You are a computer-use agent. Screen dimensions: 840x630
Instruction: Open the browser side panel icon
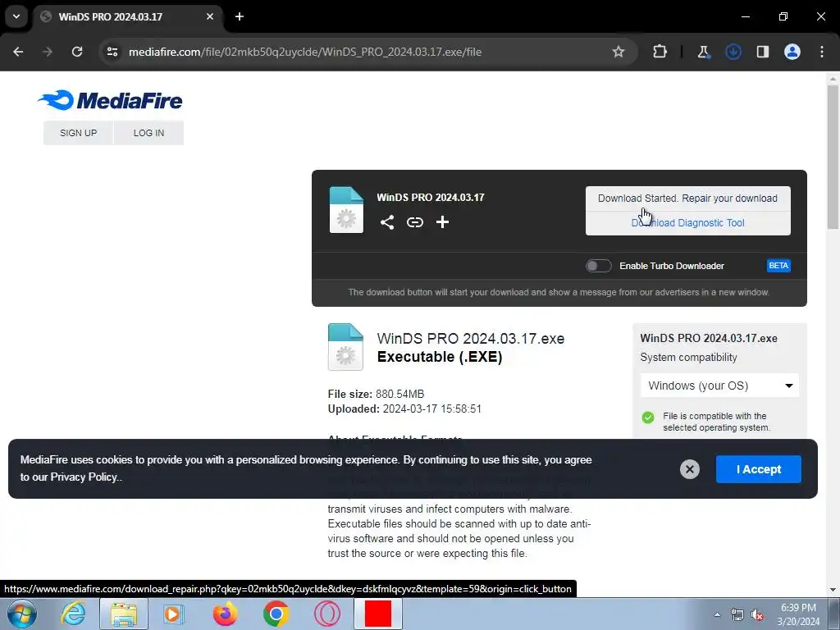click(763, 52)
